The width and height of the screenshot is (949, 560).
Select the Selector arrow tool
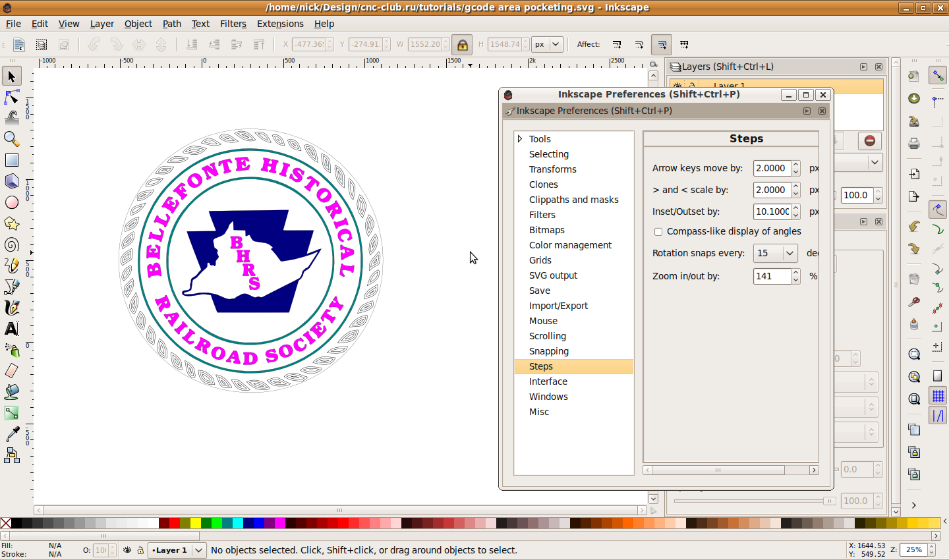11,76
